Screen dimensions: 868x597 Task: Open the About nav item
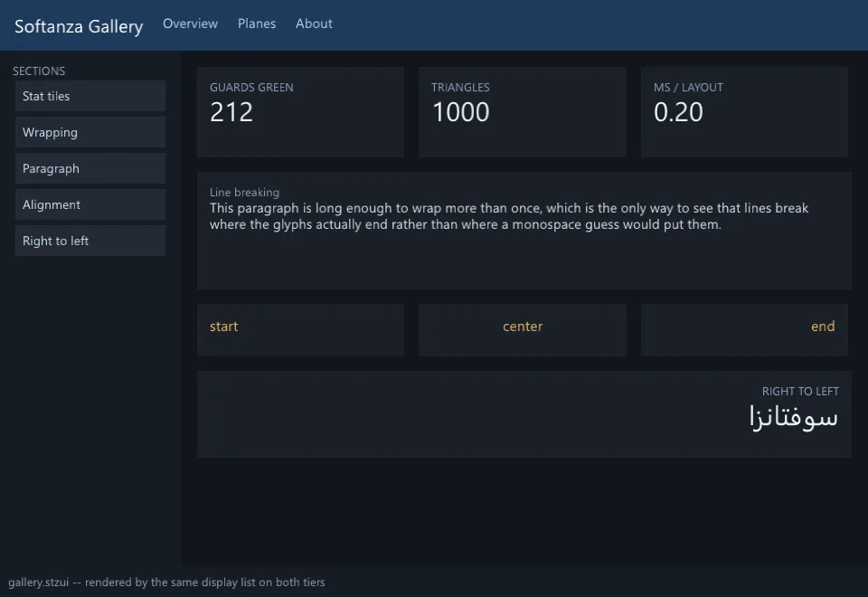click(314, 24)
